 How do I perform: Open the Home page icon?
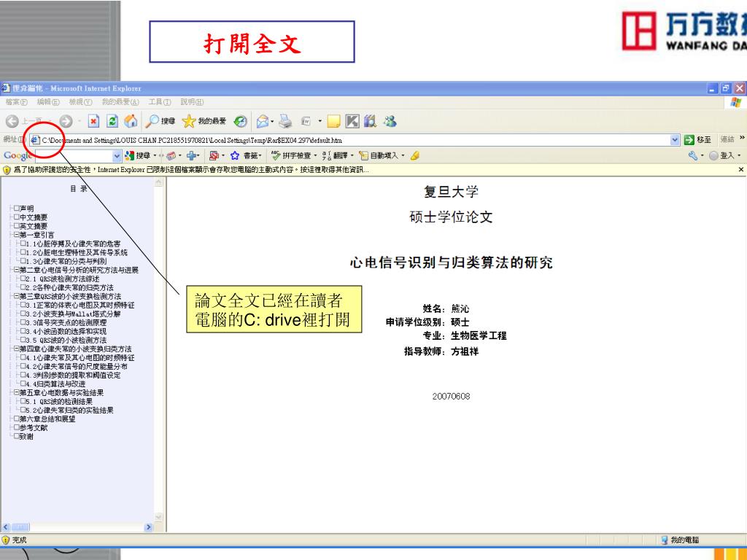[131, 122]
